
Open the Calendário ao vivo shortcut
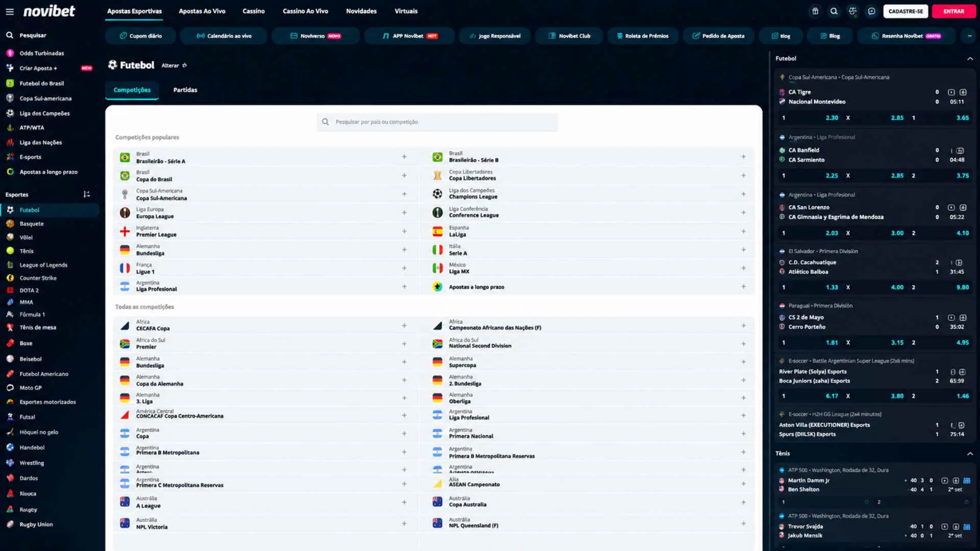(224, 36)
